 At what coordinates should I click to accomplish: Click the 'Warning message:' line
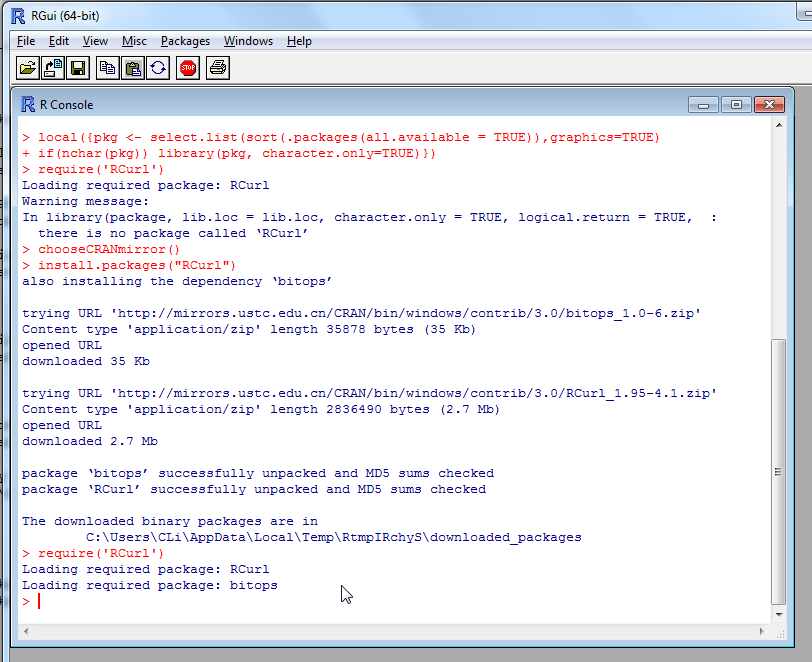click(x=85, y=201)
